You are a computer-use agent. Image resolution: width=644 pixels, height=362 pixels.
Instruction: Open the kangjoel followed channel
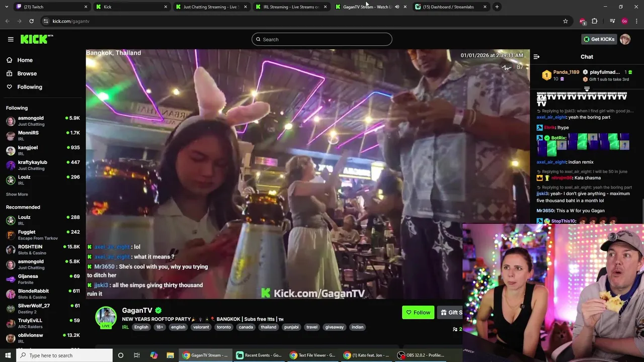[x=43, y=150]
